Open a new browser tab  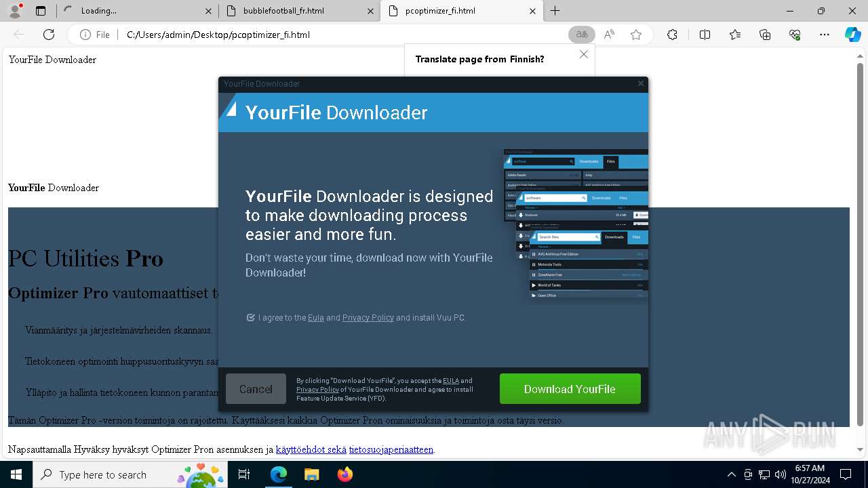pos(555,11)
